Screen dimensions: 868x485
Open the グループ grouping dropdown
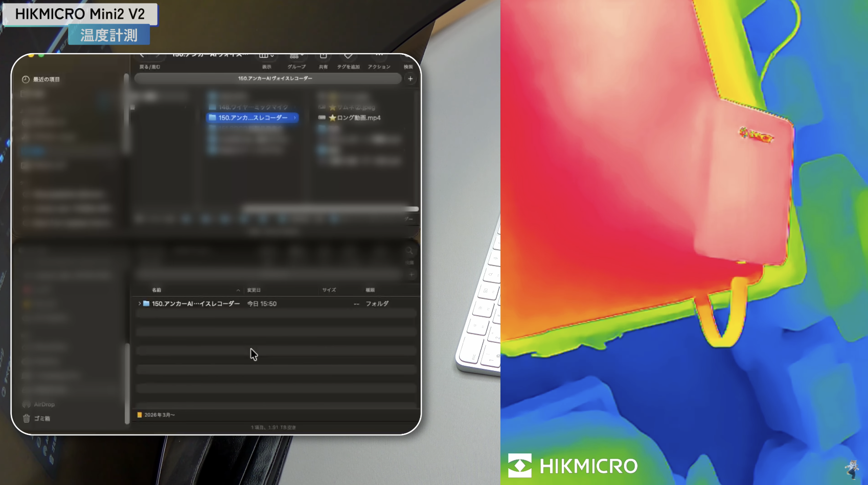(x=296, y=56)
